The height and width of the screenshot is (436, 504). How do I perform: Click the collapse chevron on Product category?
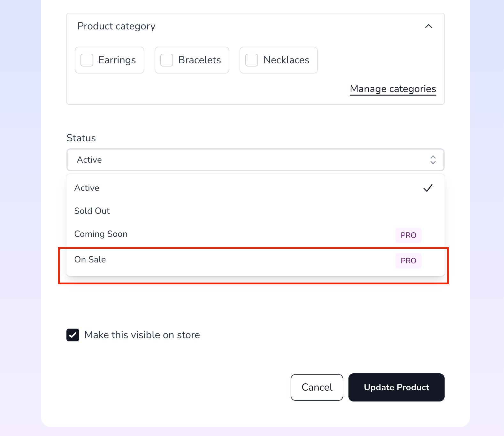coord(429,26)
